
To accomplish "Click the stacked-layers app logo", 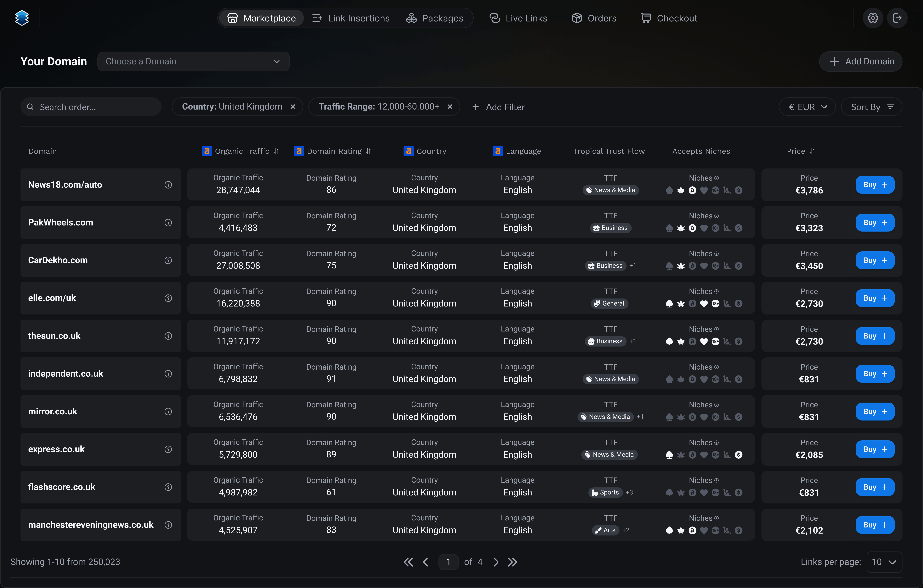I will [22, 18].
